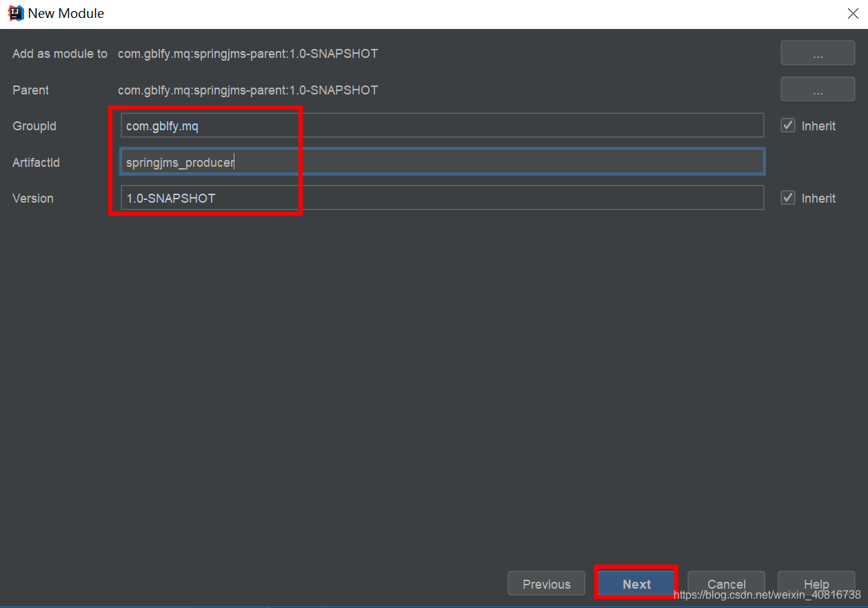This screenshot has height=608, width=868.
Task: Click the GroupId label
Action: [34, 126]
